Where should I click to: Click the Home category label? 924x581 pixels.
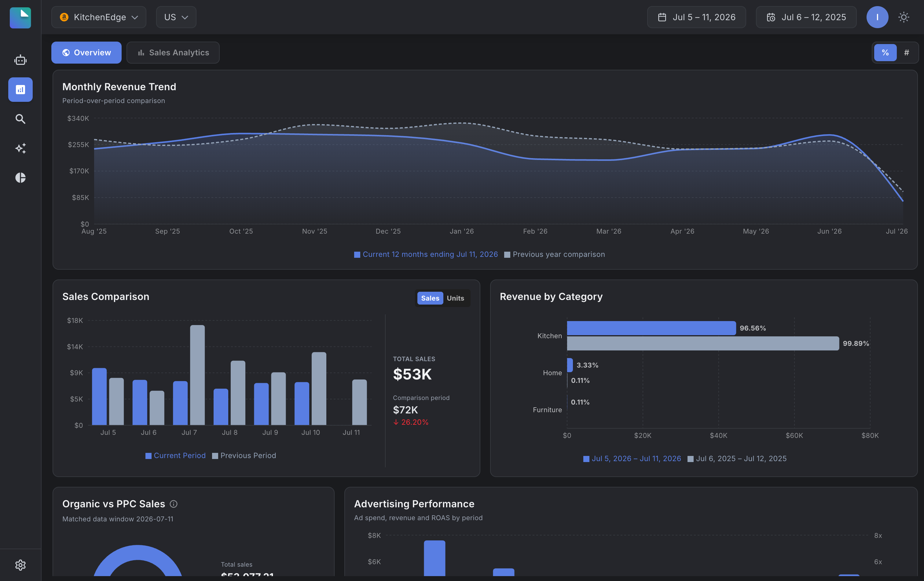(x=552, y=373)
